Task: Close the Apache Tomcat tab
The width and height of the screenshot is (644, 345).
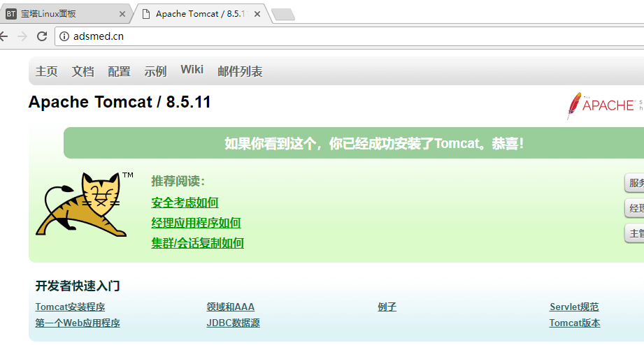Action: tap(257, 14)
